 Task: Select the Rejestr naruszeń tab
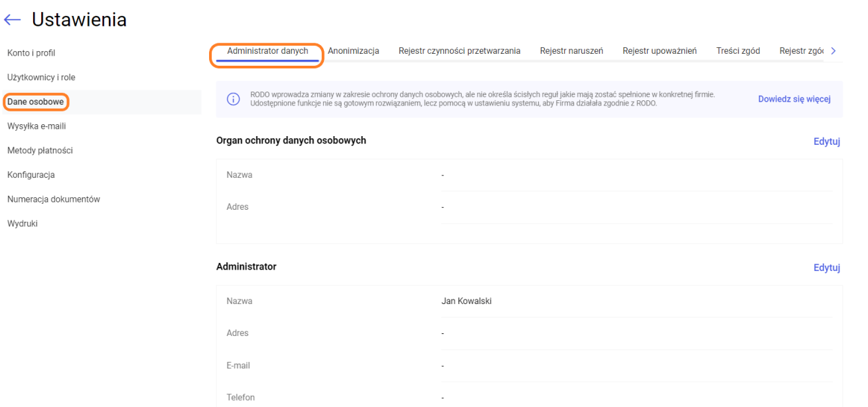click(x=571, y=51)
